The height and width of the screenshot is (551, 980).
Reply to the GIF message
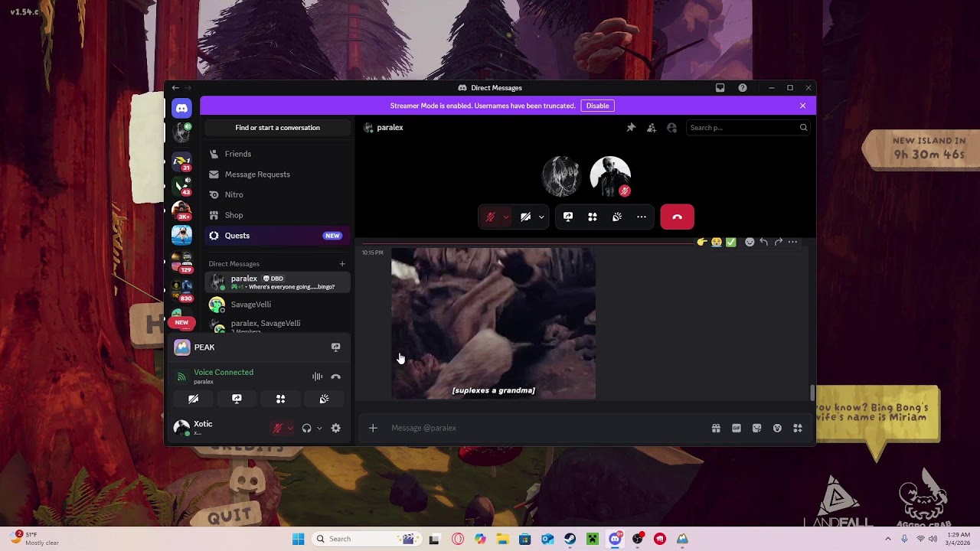tap(764, 242)
